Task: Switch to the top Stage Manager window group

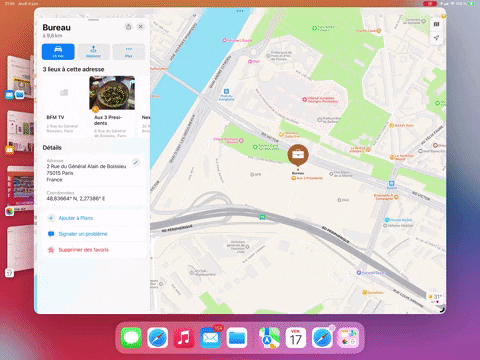Action: 21,77
